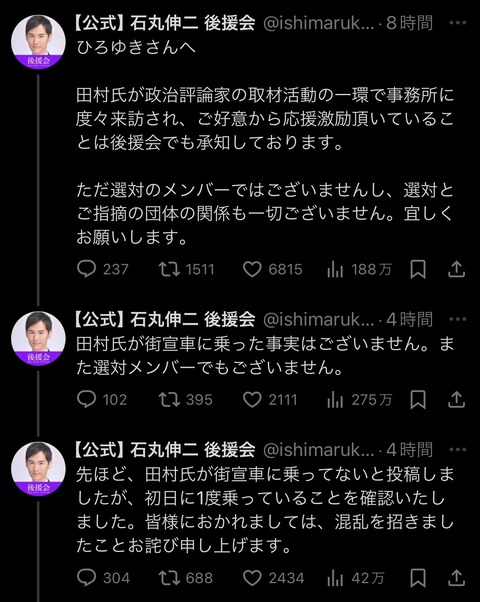The width and height of the screenshot is (480, 602).
Task: Open more options on third tweet
Action: pyautogui.click(x=458, y=449)
